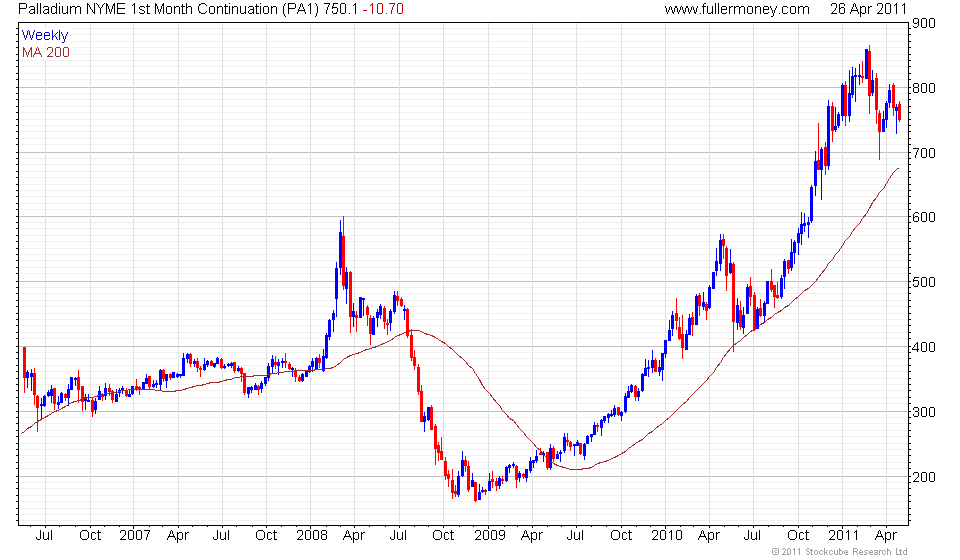Screen dimensions: 960x560
Task: Click the 500 price axis label
Action: point(924,282)
